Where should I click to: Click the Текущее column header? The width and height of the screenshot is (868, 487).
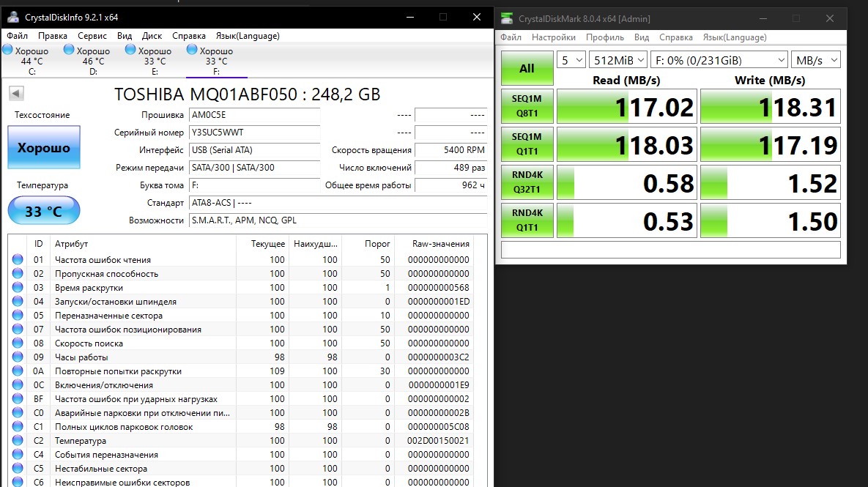pos(268,243)
